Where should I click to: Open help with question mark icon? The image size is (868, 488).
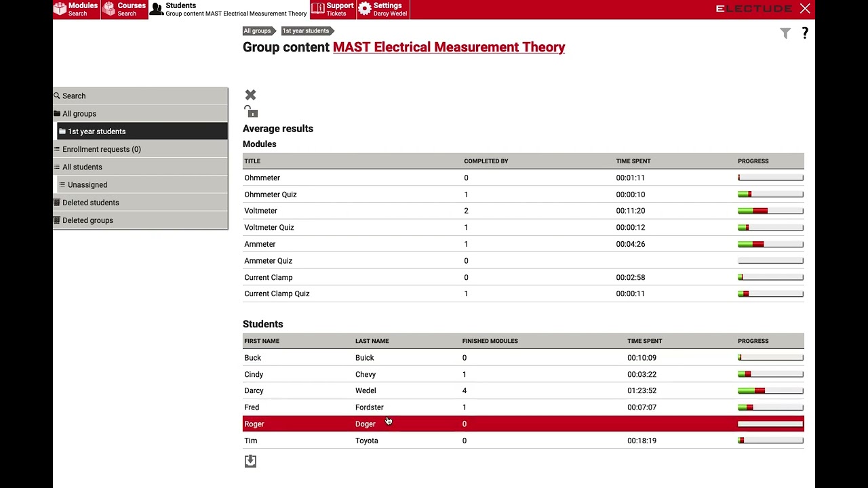click(805, 33)
